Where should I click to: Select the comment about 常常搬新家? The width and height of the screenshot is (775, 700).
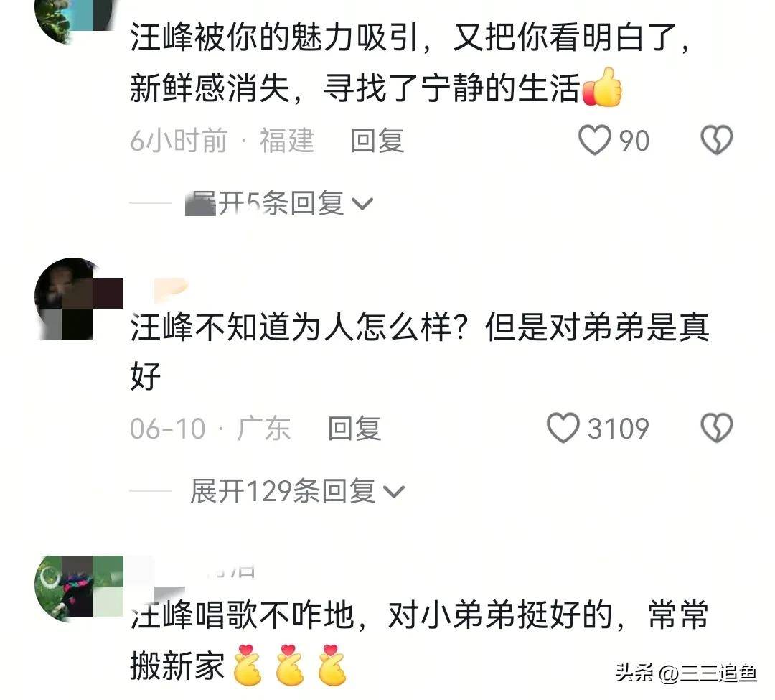pyautogui.click(x=420, y=641)
